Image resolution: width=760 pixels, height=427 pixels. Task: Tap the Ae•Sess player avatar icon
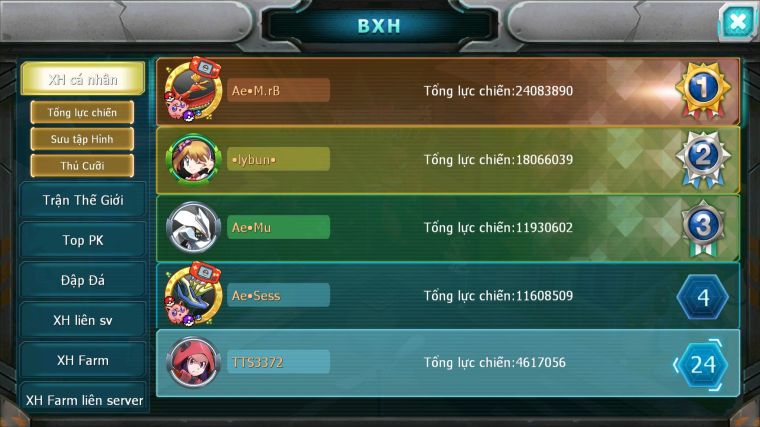[193, 295]
